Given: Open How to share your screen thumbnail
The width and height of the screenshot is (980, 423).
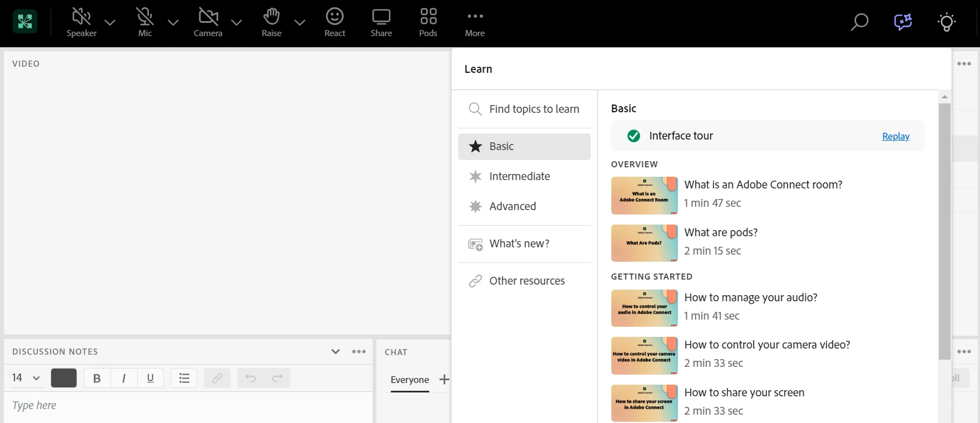Looking at the screenshot, I should 645,403.
